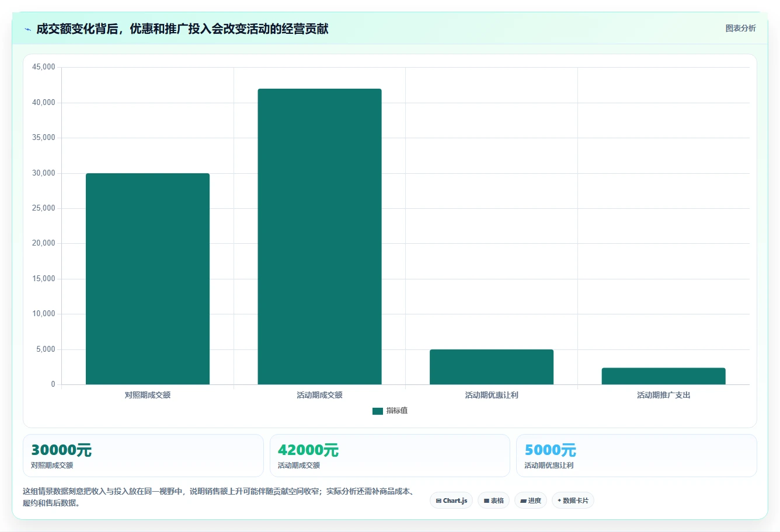The image size is (780, 532).
Task: Click the 35,000 y-axis value
Action: (43, 138)
